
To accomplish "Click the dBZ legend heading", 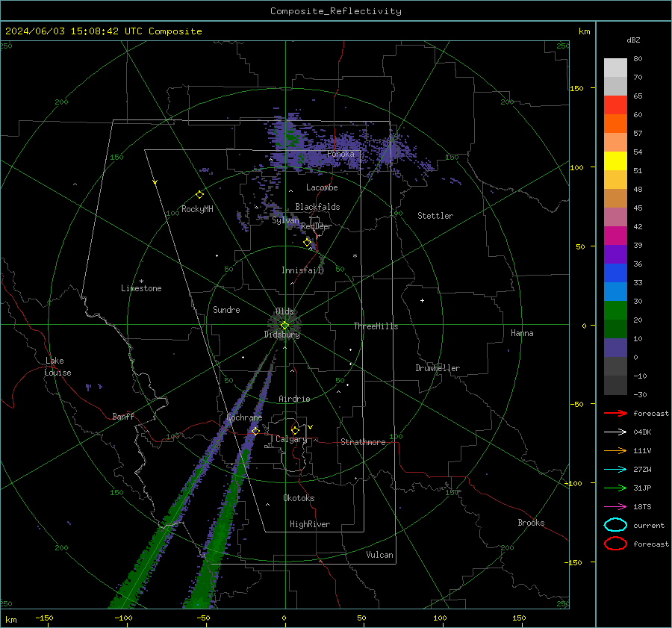I will [633, 40].
